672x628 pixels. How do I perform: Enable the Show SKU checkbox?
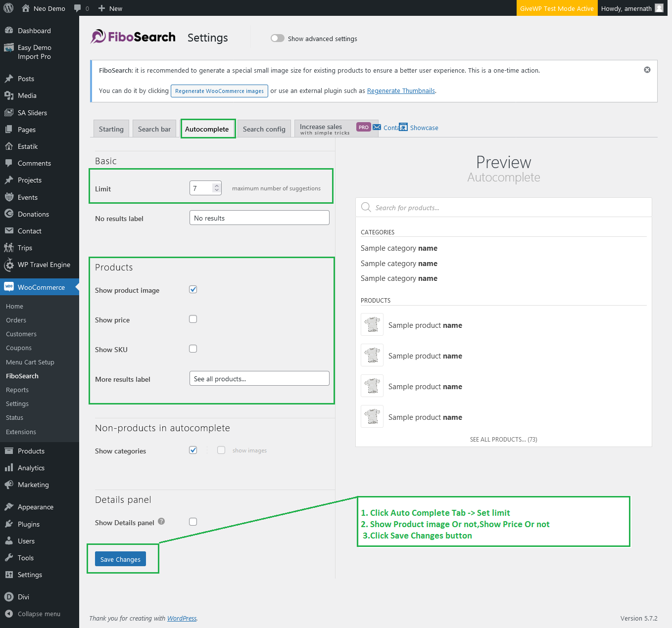point(193,349)
